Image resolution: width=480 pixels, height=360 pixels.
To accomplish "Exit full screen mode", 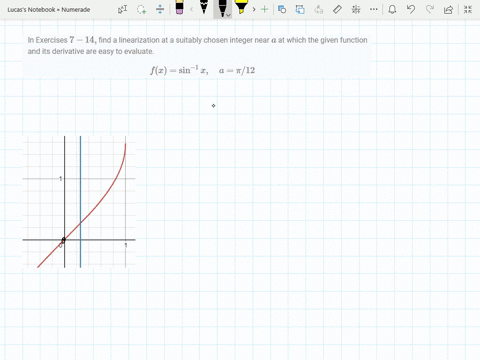I will 468,9.
